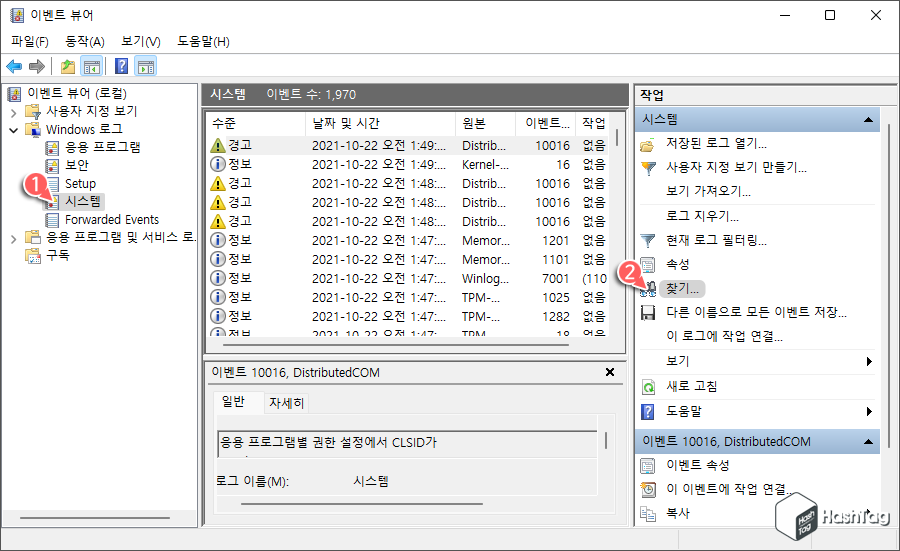The height and width of the screenshot is (551, 900).
Task: Click the 속성 properties icon
Action: click(x=647, y=265)
